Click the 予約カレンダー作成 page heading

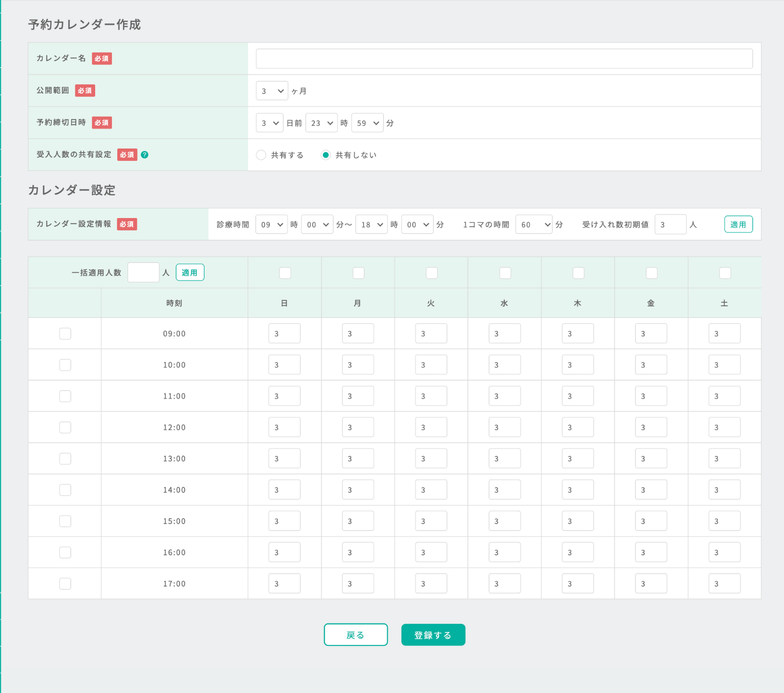click(84, 24)
